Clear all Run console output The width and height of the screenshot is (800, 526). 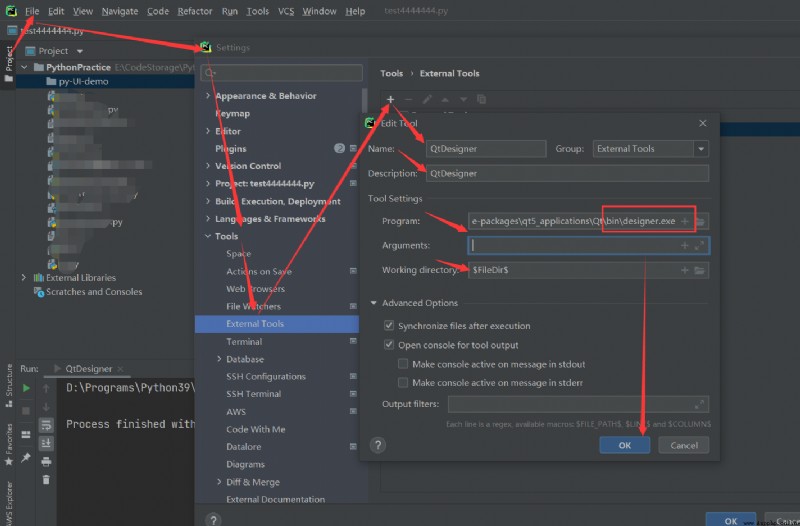(46, 480)
